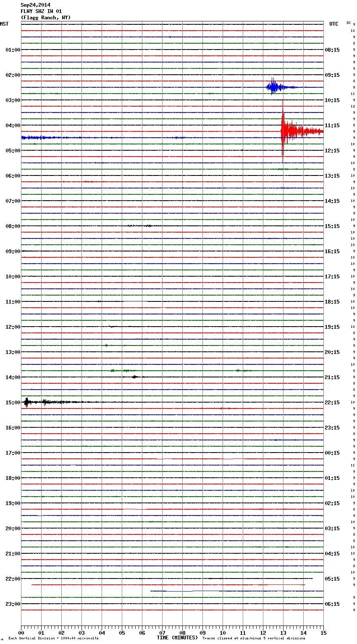Select the 15:00 MST time label
The width and height of the screenshot is (357, 644).
coord(13,403)
